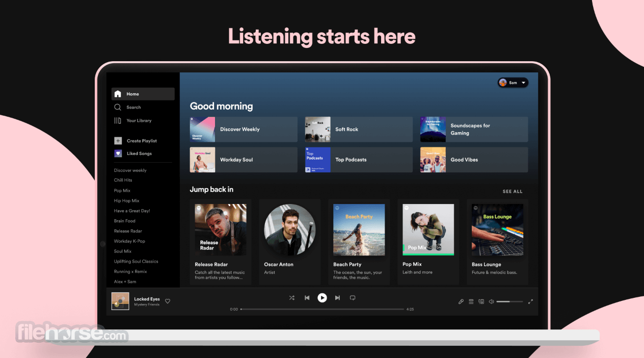644x358 pixels.
Task: Select Create Playlist label
Action: 142,141
